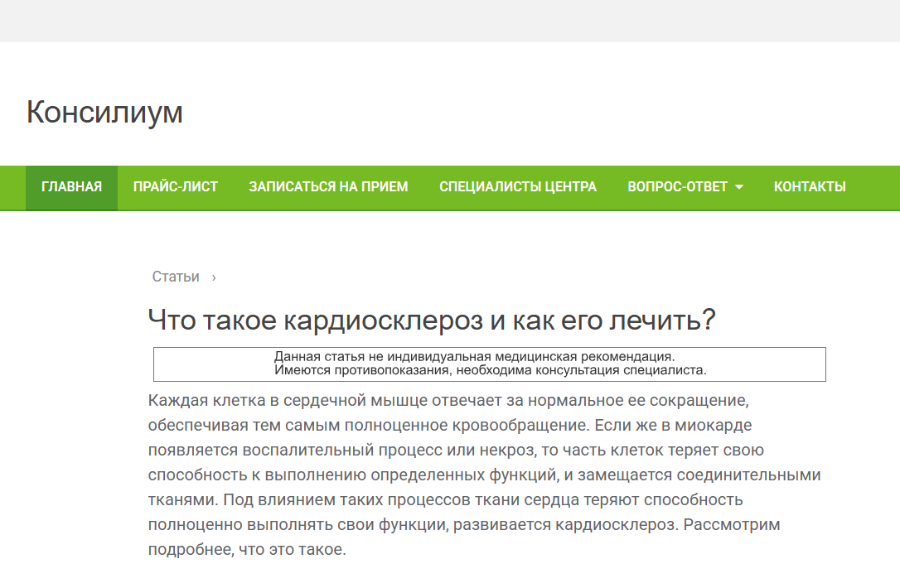Open the КОНТАКТЫ menu item
This screenshot has width=900, height=588.
(x=810, y=188)
